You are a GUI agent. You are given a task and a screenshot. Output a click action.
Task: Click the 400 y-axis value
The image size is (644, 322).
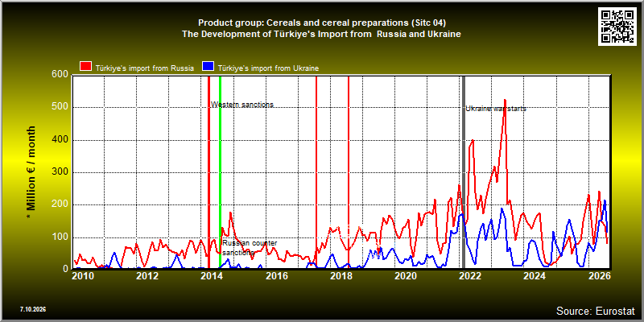(x=60, y=140)
